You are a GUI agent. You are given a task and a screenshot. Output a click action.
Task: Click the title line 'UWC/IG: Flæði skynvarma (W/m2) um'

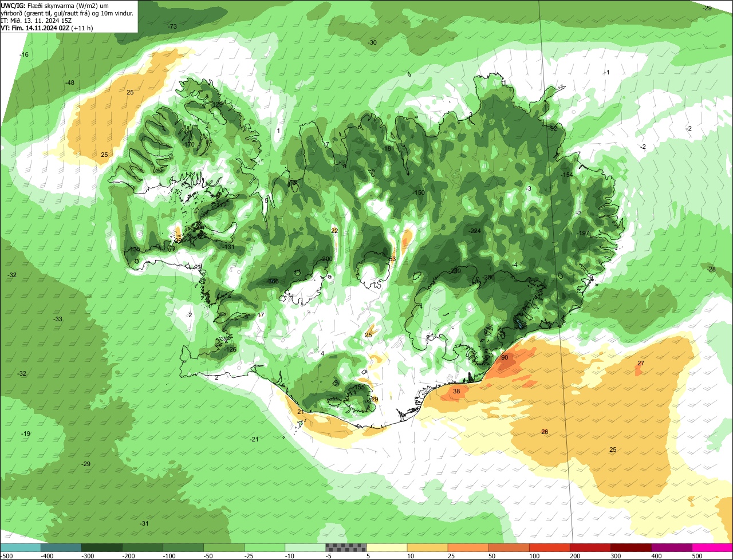[x=55, y=5]
